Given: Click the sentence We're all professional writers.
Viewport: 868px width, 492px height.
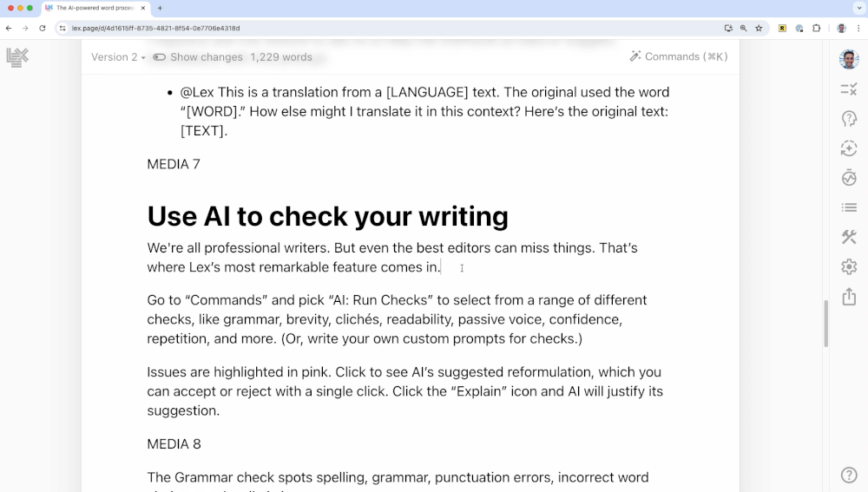Looking at the screenshot, I should tap(239, 248).
